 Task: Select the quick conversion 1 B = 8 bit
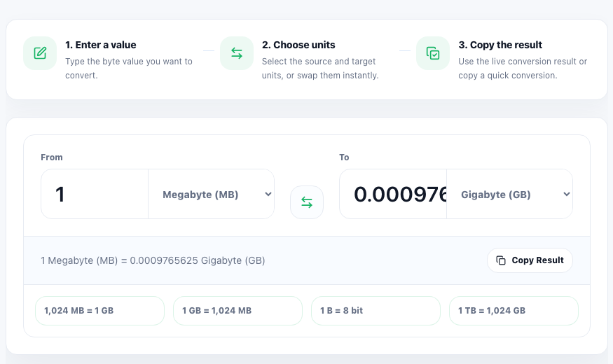tap(376, 311)
